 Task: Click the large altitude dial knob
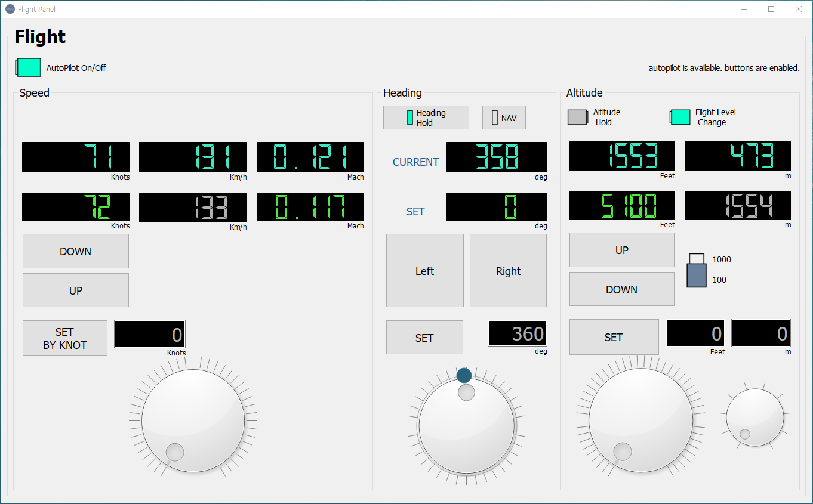pos(640,420)
